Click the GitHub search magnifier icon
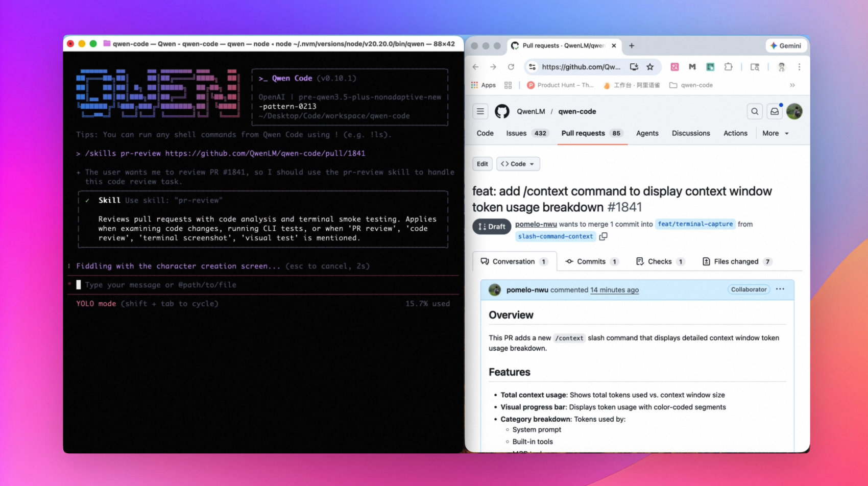 pyautogui.click(x=755, y=111)
